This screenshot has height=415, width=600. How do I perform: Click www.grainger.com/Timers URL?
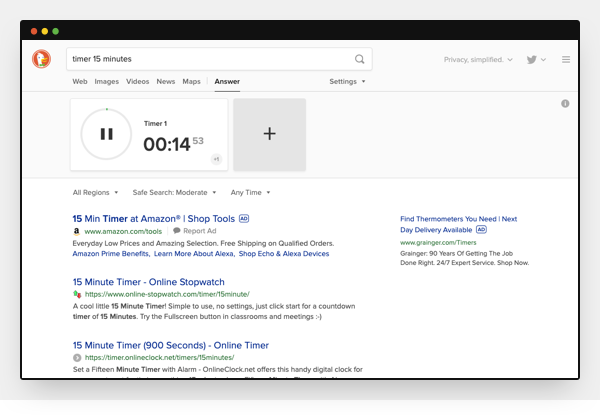click(x=438, y=242)
